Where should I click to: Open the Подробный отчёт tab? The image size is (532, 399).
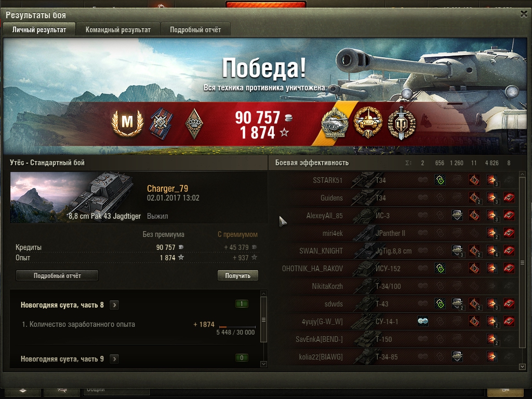195,30
